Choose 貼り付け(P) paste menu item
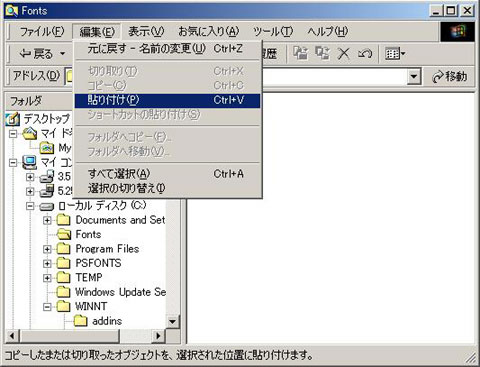The image size is (480, 367). click(167, 100)
